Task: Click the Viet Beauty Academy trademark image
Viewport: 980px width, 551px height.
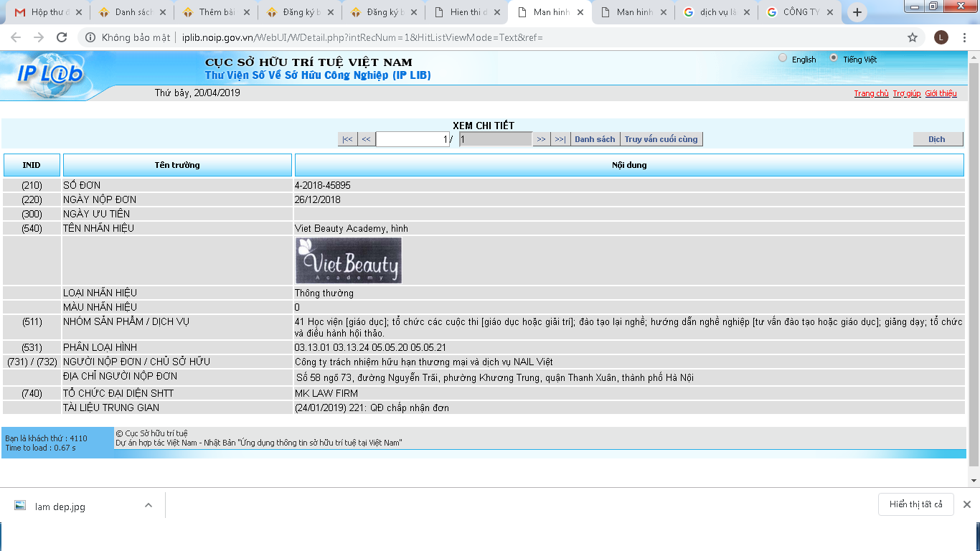Action: [349, 260]
